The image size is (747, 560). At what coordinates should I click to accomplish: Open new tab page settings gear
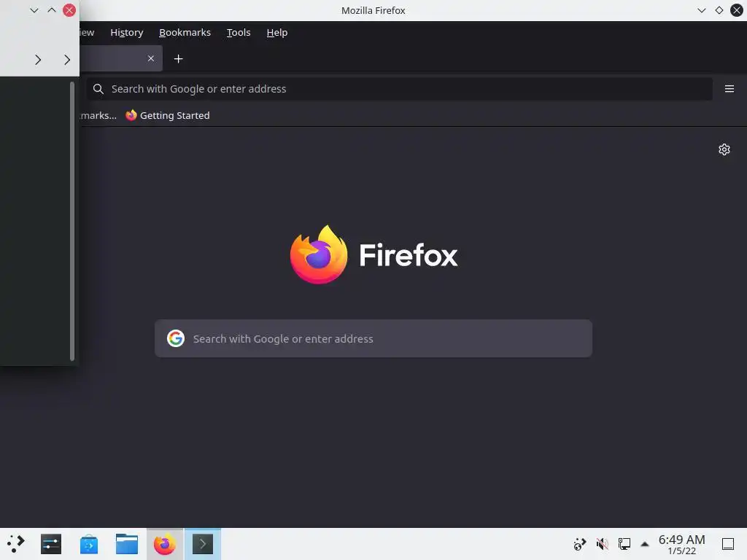tap(724, 149)
